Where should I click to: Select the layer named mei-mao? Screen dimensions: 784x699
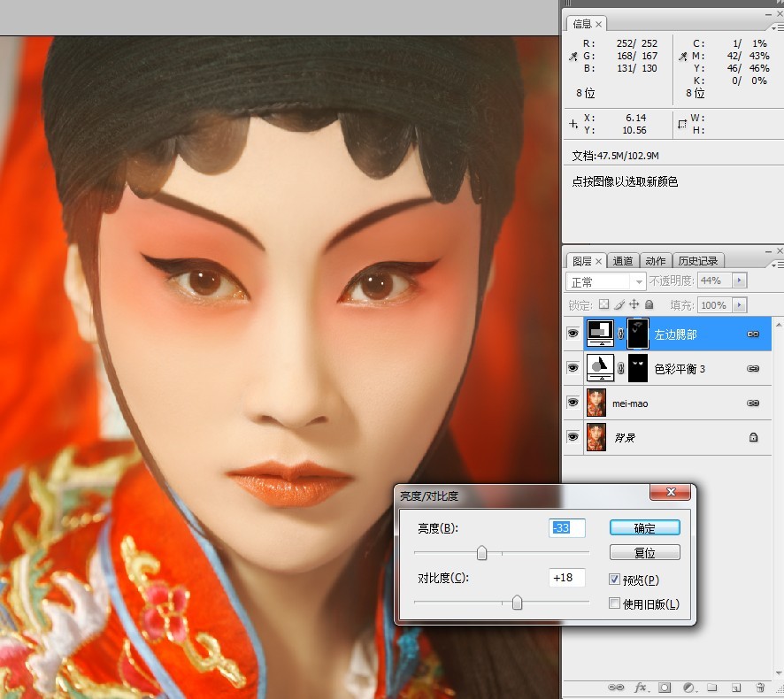(x=630, y=403)
